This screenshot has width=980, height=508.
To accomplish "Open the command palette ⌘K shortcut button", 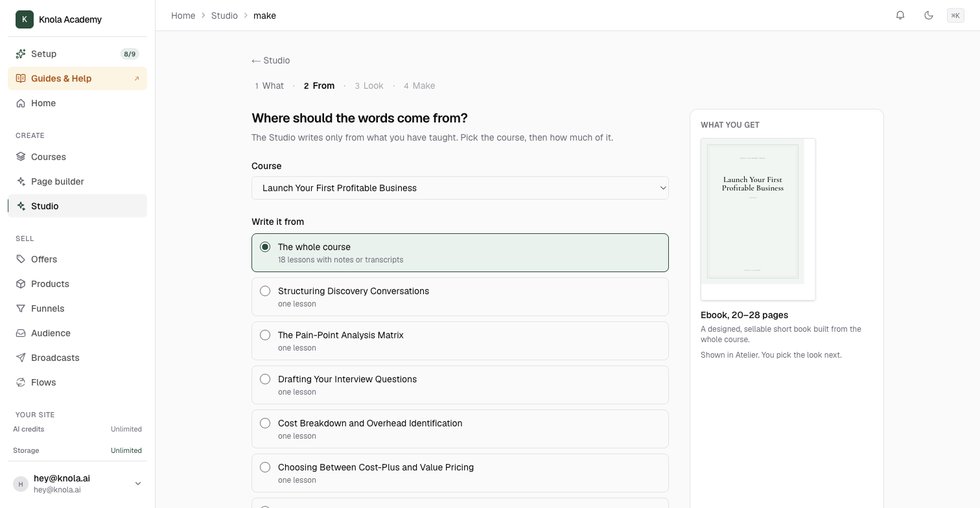I will pyautogui.click(x=955, y=16).
